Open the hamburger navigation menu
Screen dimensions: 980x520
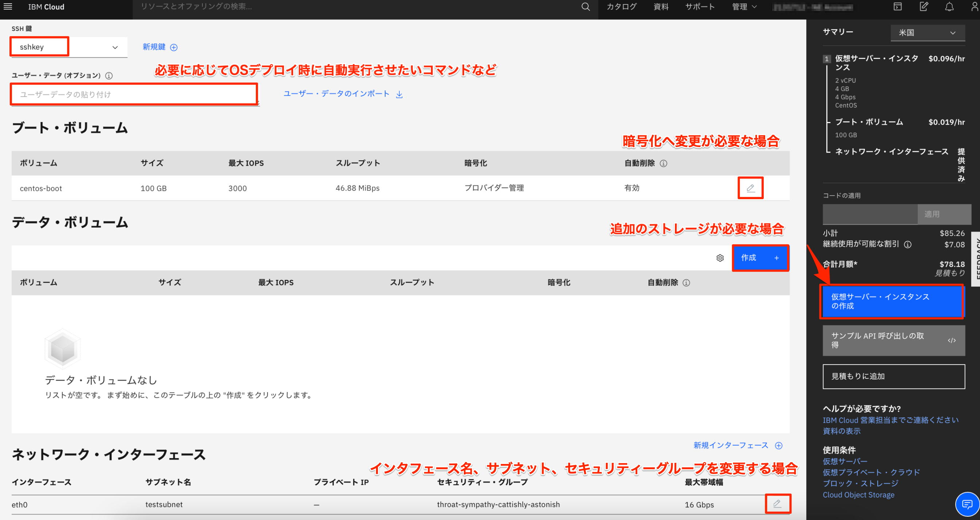[8, 7]
